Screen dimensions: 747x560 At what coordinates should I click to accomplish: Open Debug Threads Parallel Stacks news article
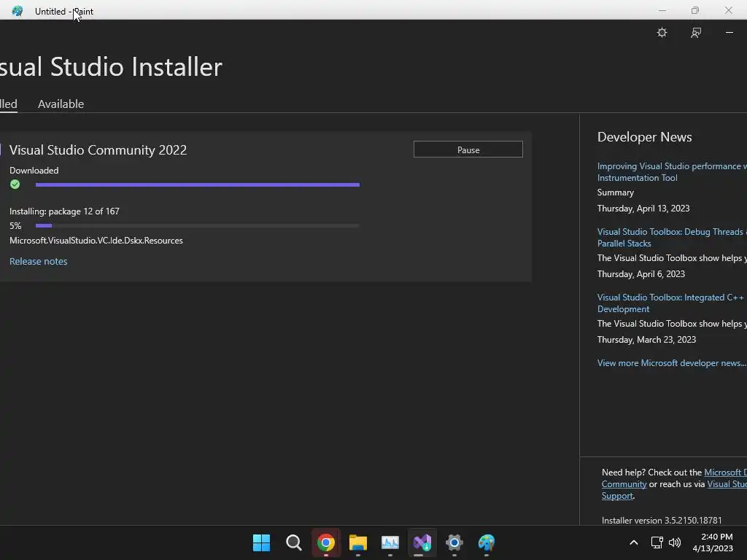point(672,238)
